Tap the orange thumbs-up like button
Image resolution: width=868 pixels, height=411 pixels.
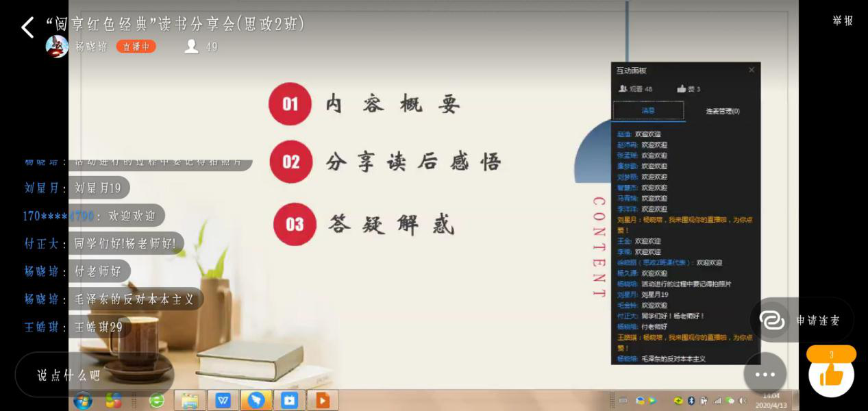point(831,374)
